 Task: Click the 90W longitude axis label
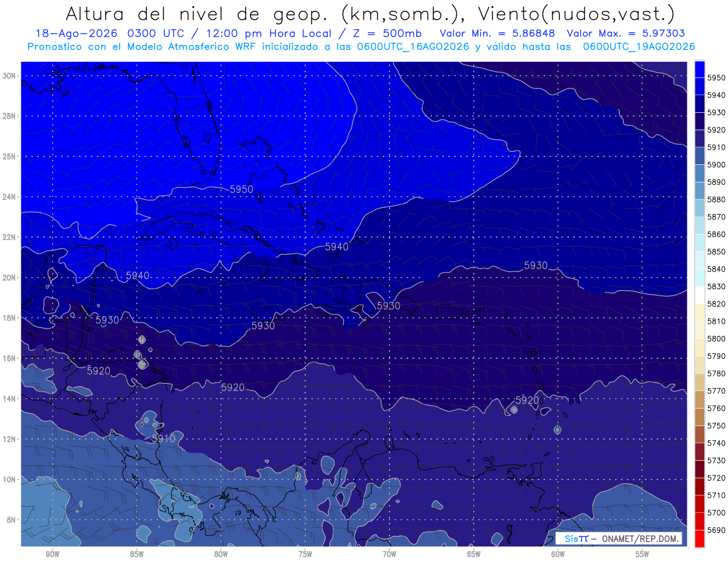click(x=53, y=554)
